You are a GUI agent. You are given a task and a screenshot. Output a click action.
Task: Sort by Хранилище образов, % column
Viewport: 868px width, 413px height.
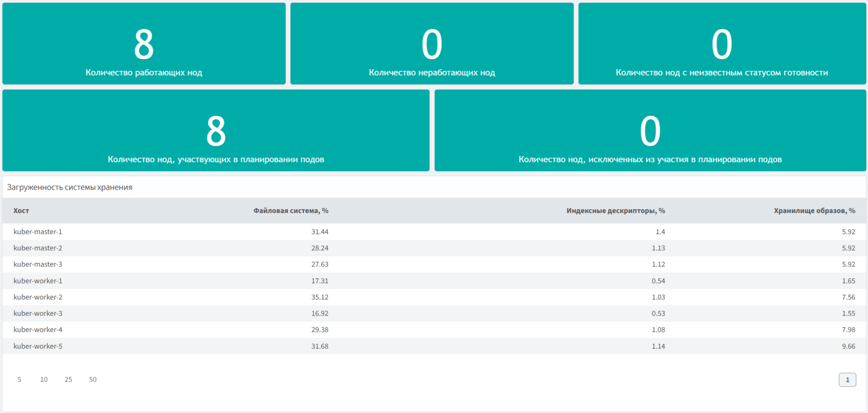pos(814,211)
